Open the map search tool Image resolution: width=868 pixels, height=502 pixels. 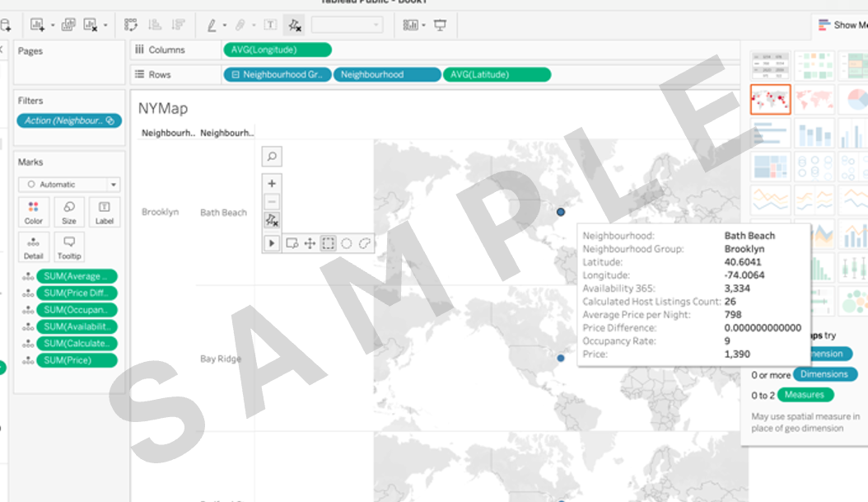[x=272, y=156]
